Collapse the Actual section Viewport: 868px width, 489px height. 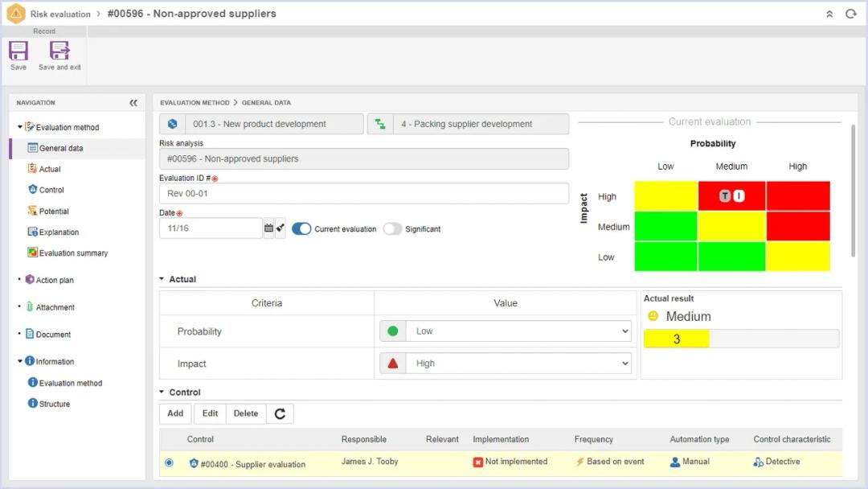[x=162, y=279]
